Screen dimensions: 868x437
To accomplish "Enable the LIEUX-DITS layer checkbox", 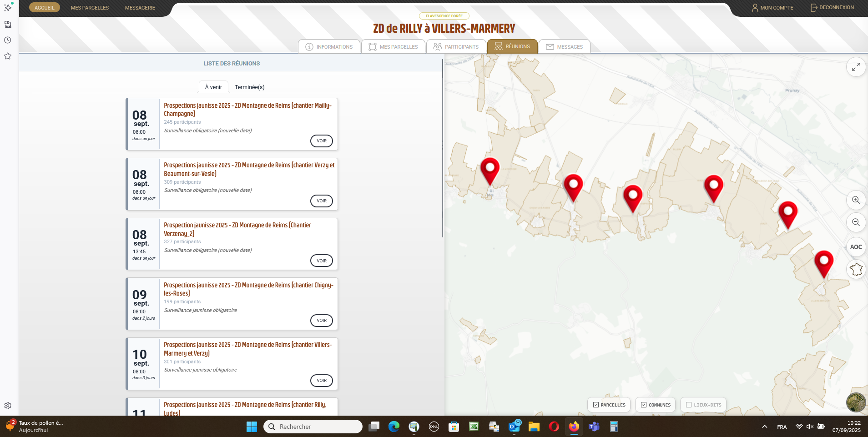I will click(689, 405).
